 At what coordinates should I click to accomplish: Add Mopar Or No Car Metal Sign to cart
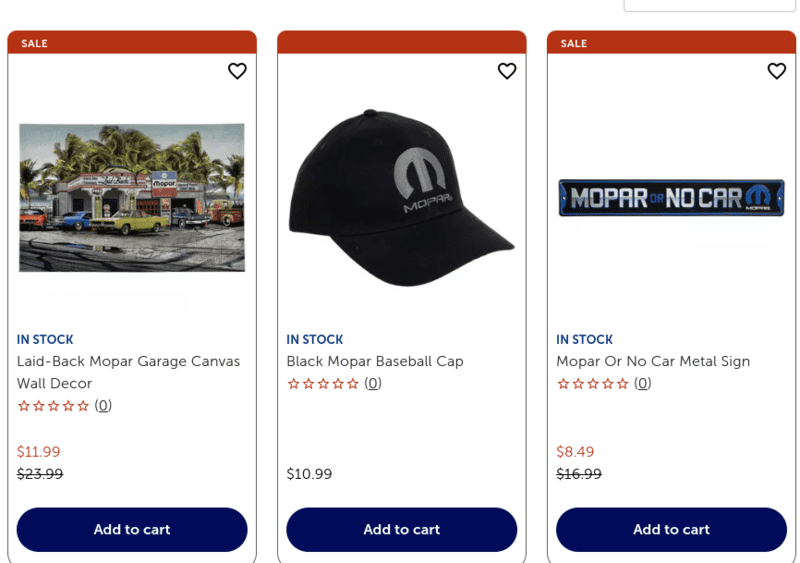point(671,529)
